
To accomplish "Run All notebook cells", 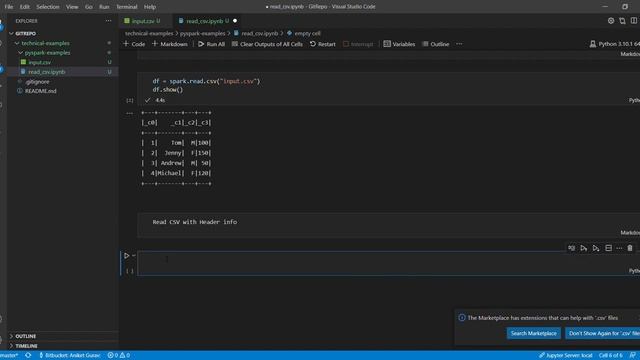I will click(x=211, y=44).
